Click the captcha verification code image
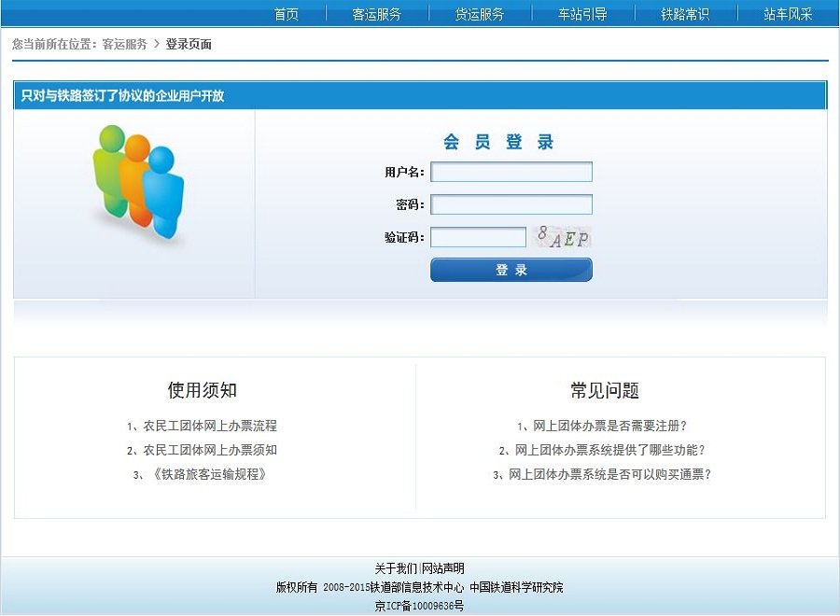The height and width of the screenshot is (616, 840). (x=562, y=237)
